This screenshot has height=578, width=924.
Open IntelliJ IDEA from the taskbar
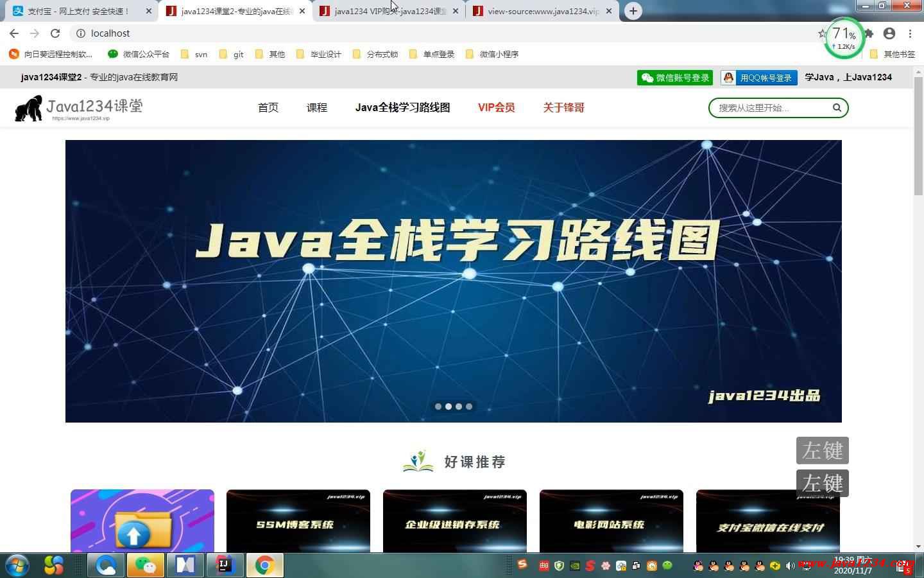[x=225, y=565]
